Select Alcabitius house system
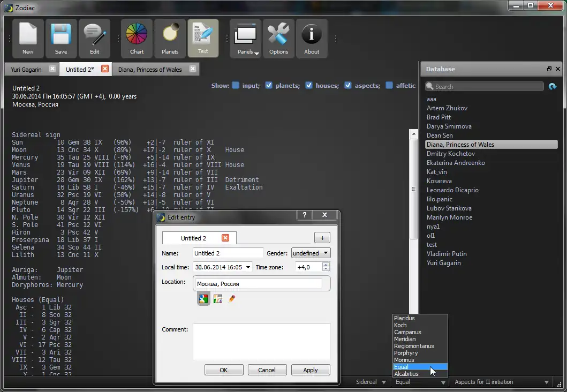The image size is (567, 392). (x=420, y=374)
